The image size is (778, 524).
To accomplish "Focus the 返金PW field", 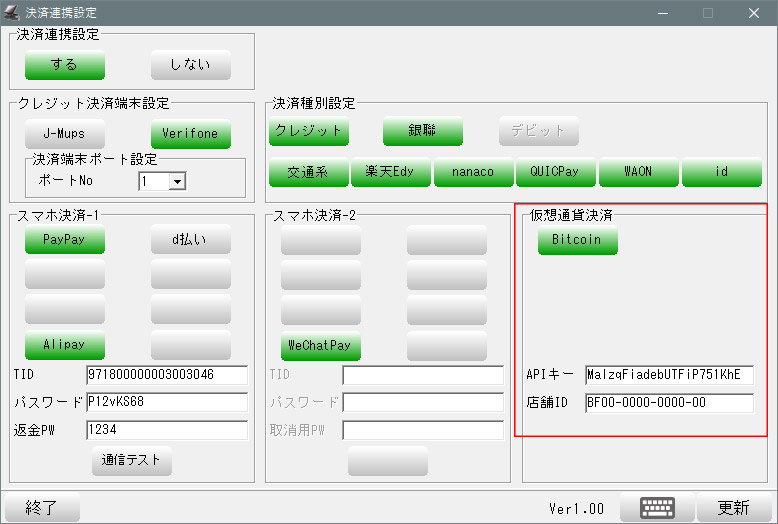I will click(x=167, y=430).
